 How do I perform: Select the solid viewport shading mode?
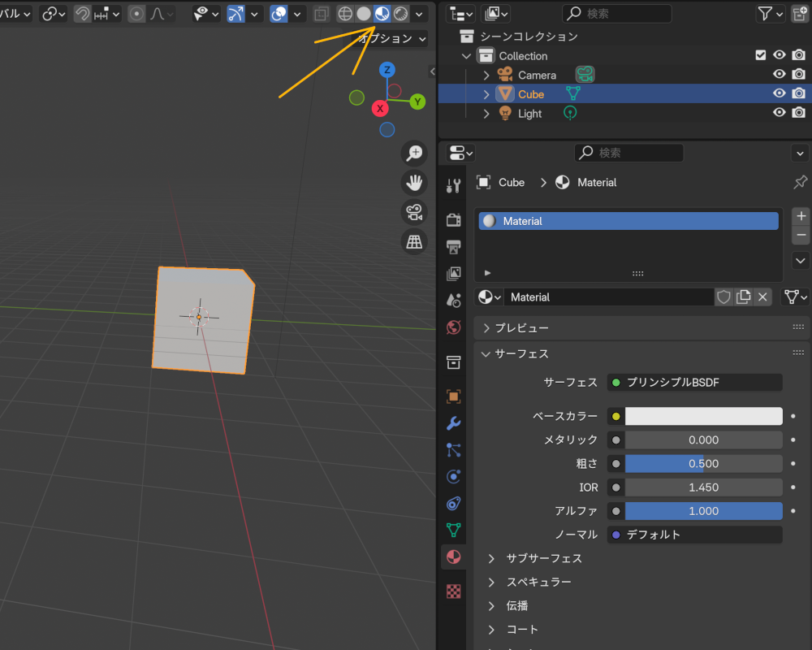363,13
